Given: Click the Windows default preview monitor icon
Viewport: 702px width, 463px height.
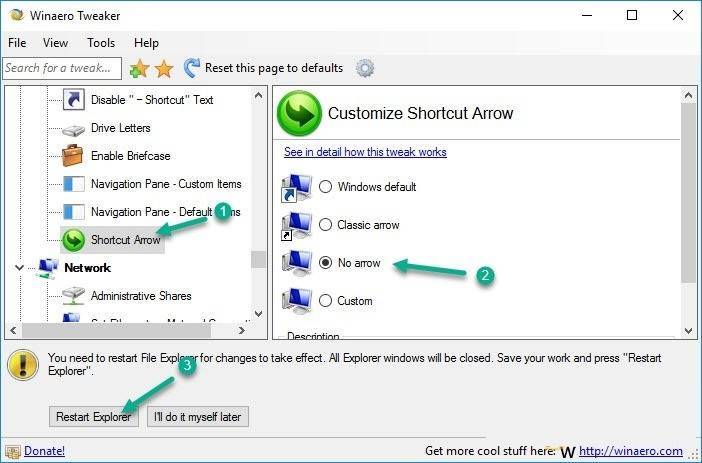Looking at the screenshot, I should (296, 188).
